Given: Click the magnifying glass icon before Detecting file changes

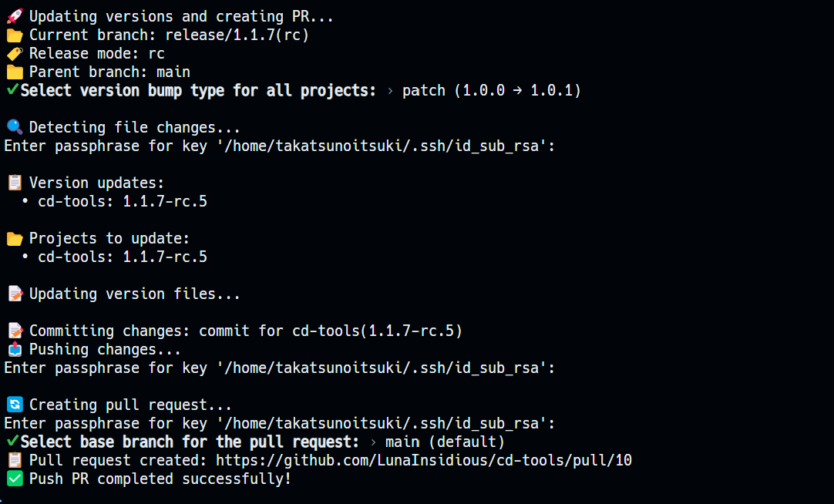Looking at the screenshot, I should pos(15,128).
